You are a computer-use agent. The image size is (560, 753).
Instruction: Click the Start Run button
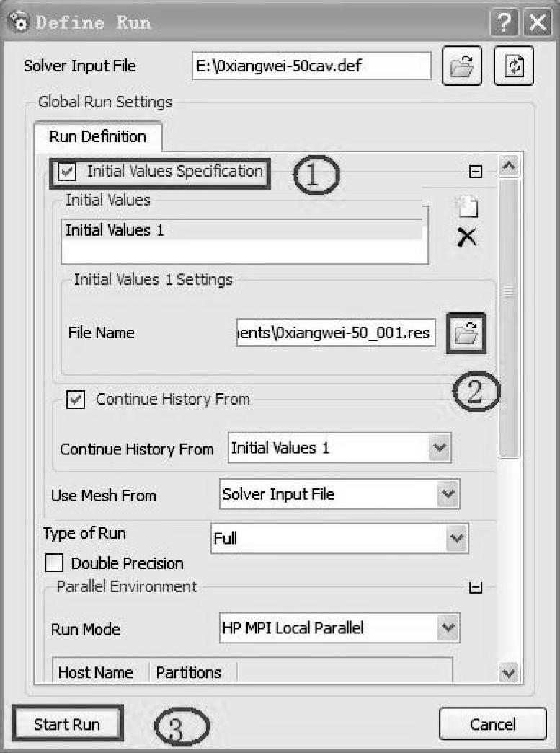(67, 724)
